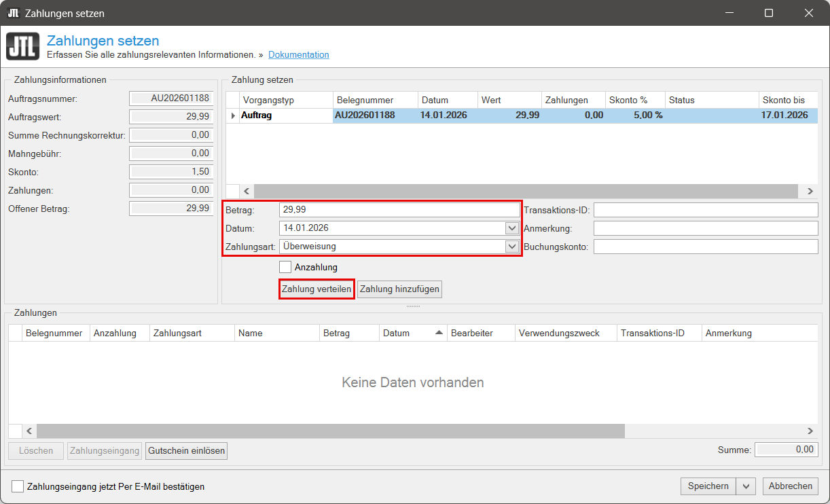Sort by Belegnummer column in Zahlungen
Viewport: 830px width, 504px height.
[54, 333]
